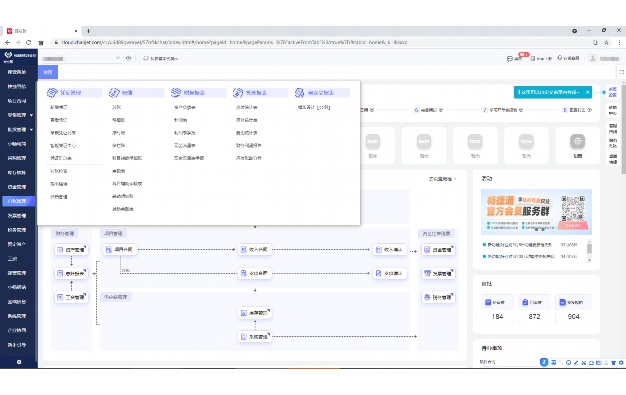Click the top item in the right vertical panel
The image size is (626, 395).
coord(613,92)
